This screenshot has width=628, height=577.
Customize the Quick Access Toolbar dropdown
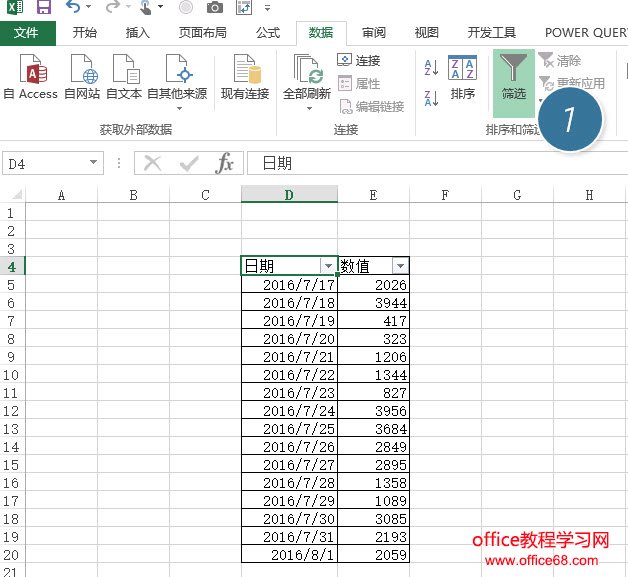[268, 8]
